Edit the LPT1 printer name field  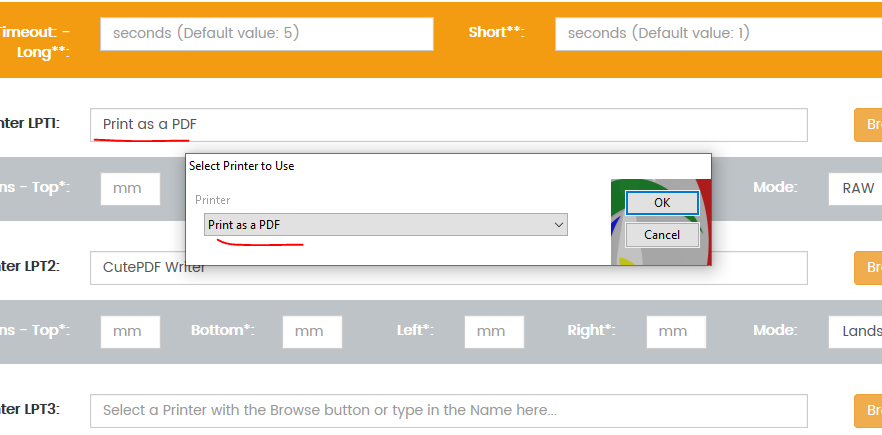tap(448, 125)
